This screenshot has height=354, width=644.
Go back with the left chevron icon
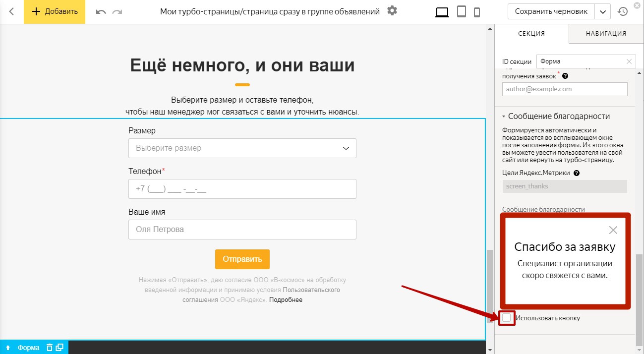[12, 11]
